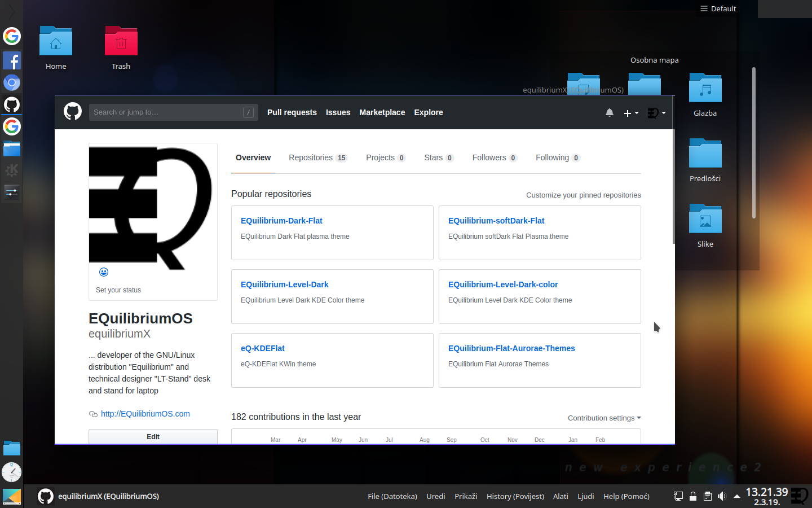The height and width of the screenshot is (508, 812).
Task: Click the Default activity hamburger menu
Action: pyautogui.click(x=718, y=8)
